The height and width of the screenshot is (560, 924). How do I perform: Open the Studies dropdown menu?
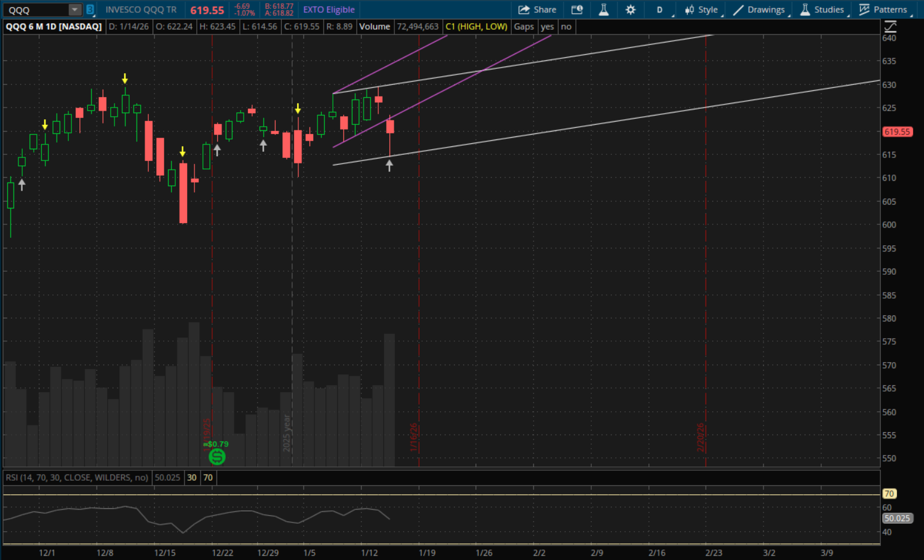[822, 10]
